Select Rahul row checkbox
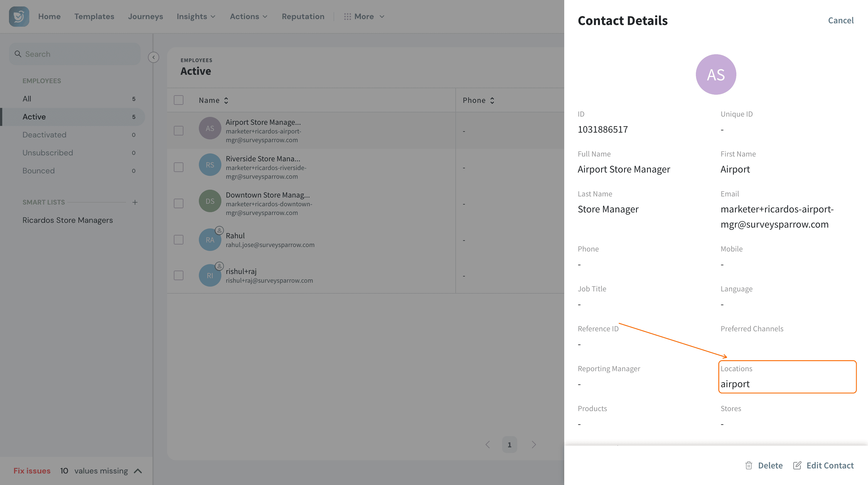The height and width of the screenshot is (485, 868). tap(179, 240)
